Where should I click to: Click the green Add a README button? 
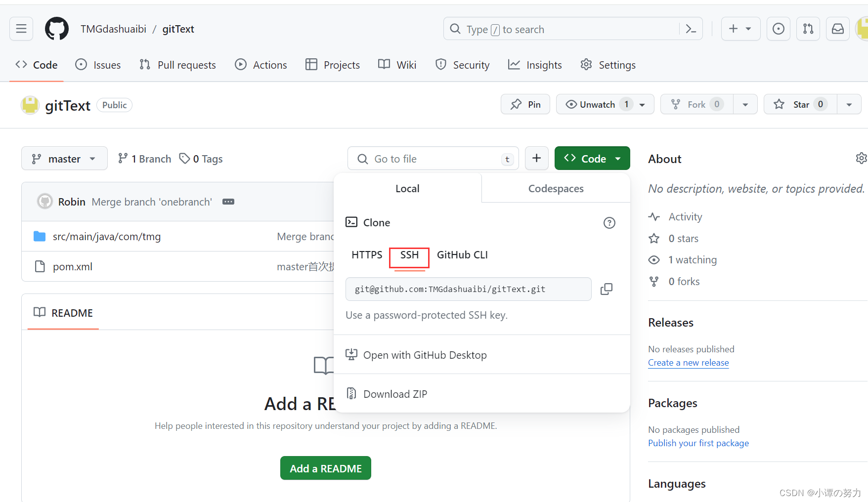[x=326, y=468]
